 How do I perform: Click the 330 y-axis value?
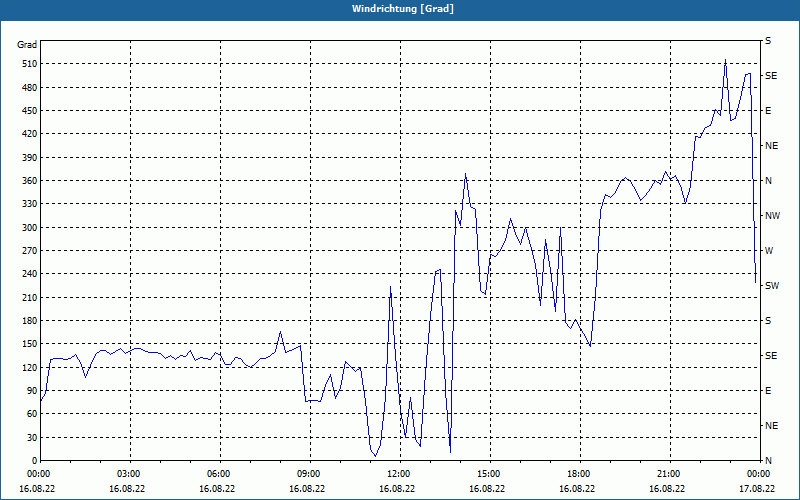(x=30, y=204)
